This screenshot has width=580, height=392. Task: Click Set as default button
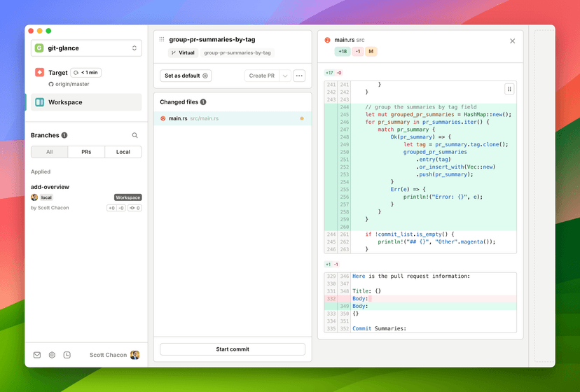186,76
